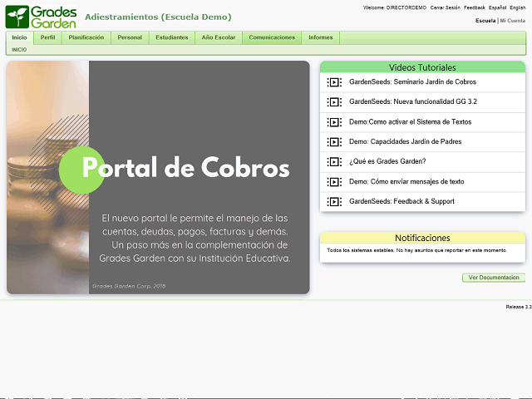Click the Ver Documentacion button
532x399 pixels.
pos(494,278)
